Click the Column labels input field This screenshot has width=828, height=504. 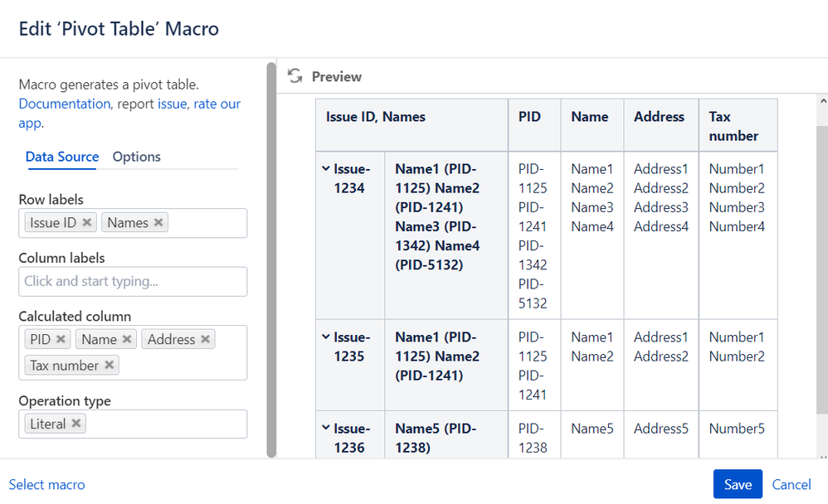coord(133,282)
